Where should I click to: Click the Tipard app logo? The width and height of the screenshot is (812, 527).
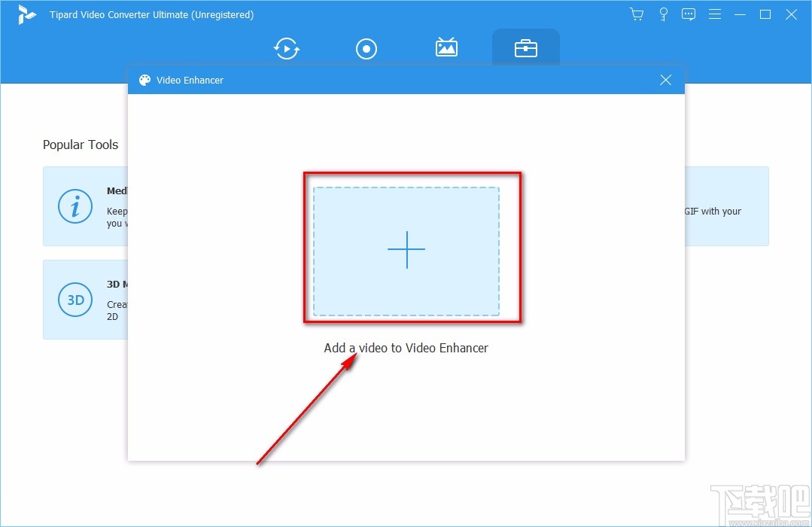pos(26,14)
